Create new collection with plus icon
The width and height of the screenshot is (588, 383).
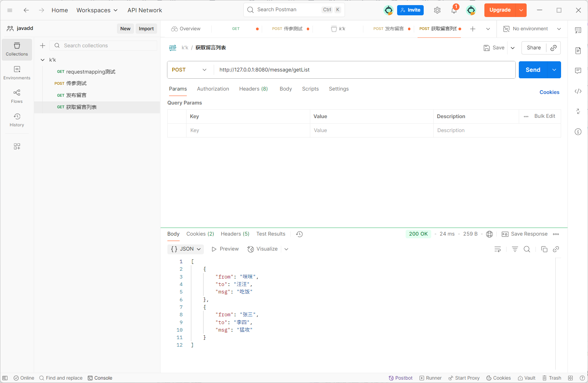pos(43,46)
